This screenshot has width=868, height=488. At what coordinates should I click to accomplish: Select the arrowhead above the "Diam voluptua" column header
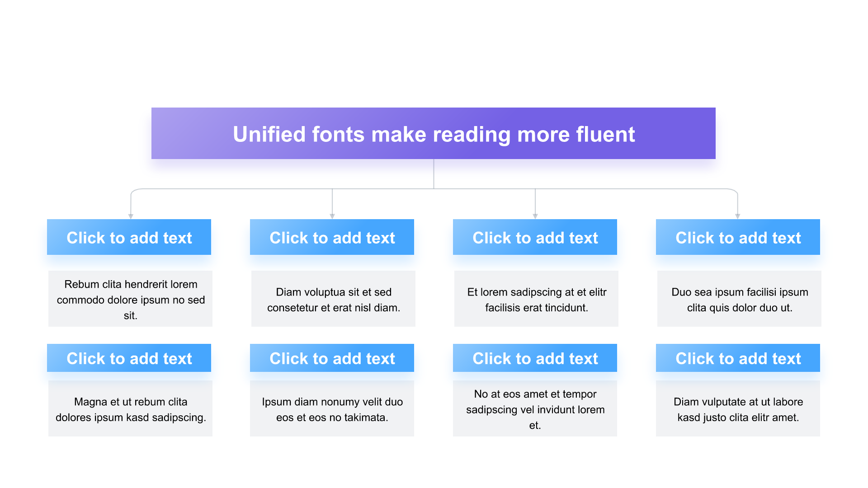tap(332, 216)
